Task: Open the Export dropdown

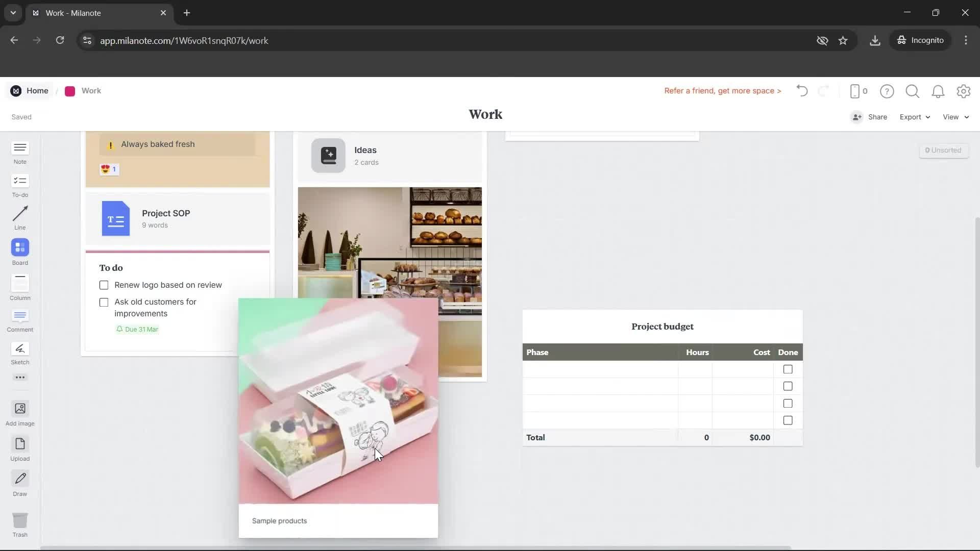Action: click(x=914, y=117)
